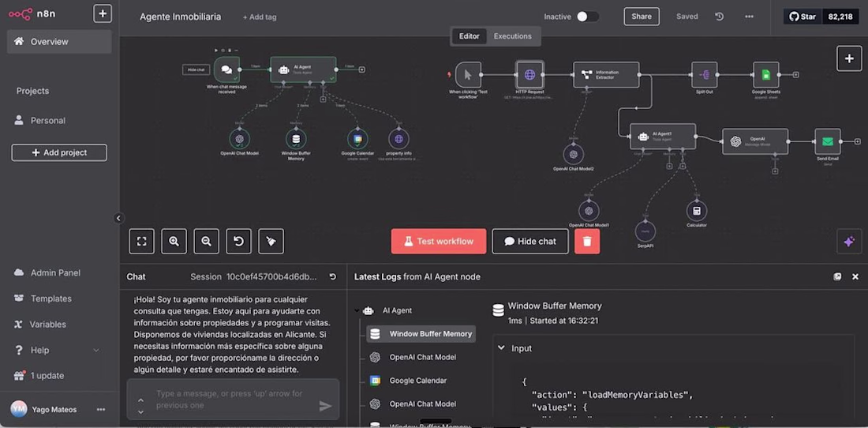The width and height of the screenshot is (868, 428).
Task: Select the Window Buffer Memory node
Action: [296, 139]
